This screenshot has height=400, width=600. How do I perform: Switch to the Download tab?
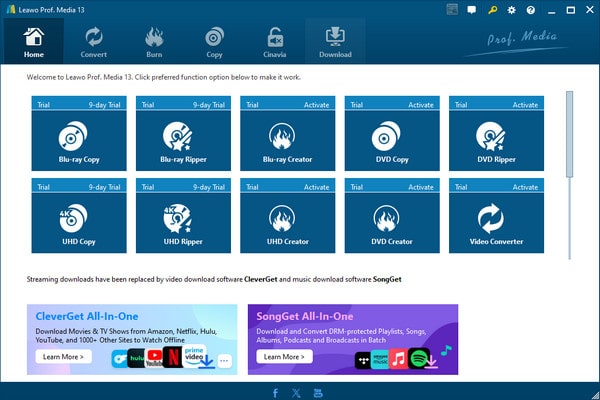click(335, 41)
